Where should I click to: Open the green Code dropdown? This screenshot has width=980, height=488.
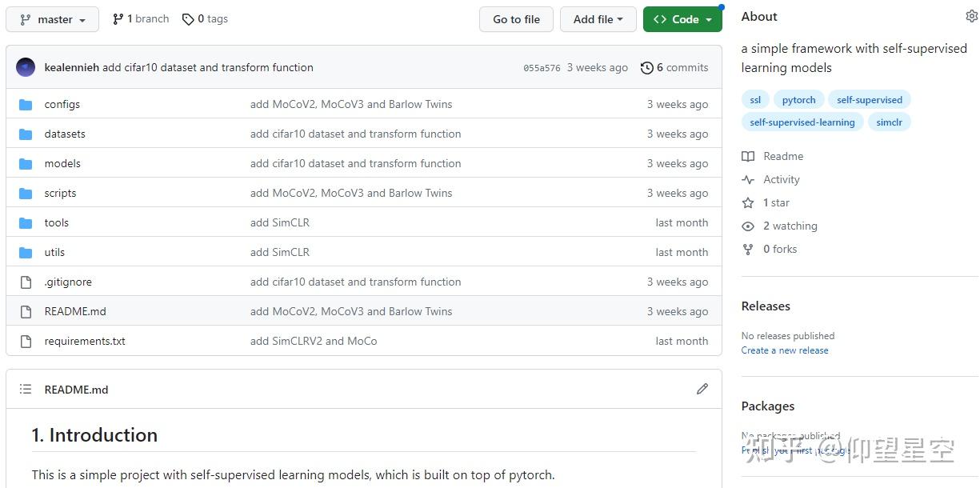tap(682, 19)
